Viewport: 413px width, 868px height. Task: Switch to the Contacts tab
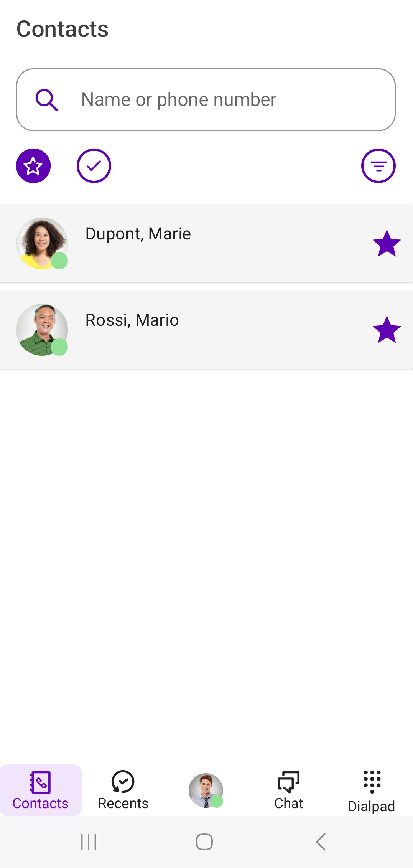(x=40, y=790)
